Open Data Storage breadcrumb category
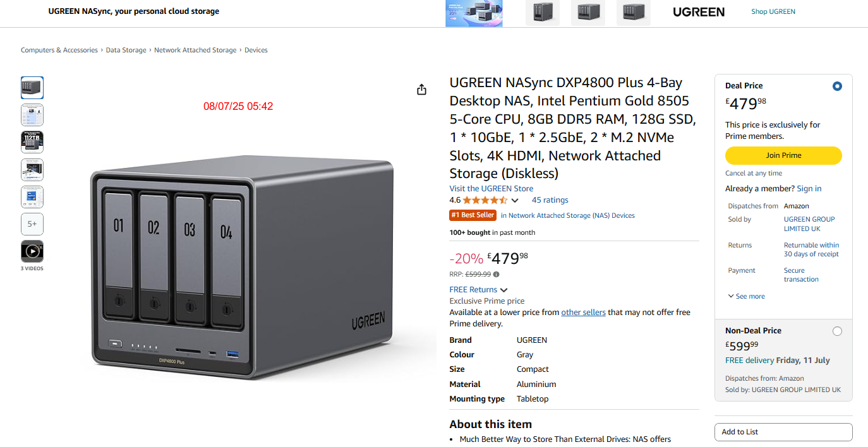This screenshot has height=447, width=868. point(126,50)
